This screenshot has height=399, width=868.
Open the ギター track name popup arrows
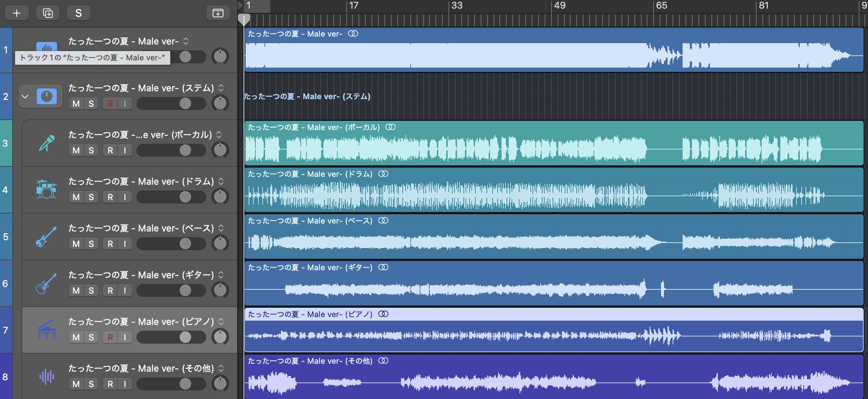point(221,275)
